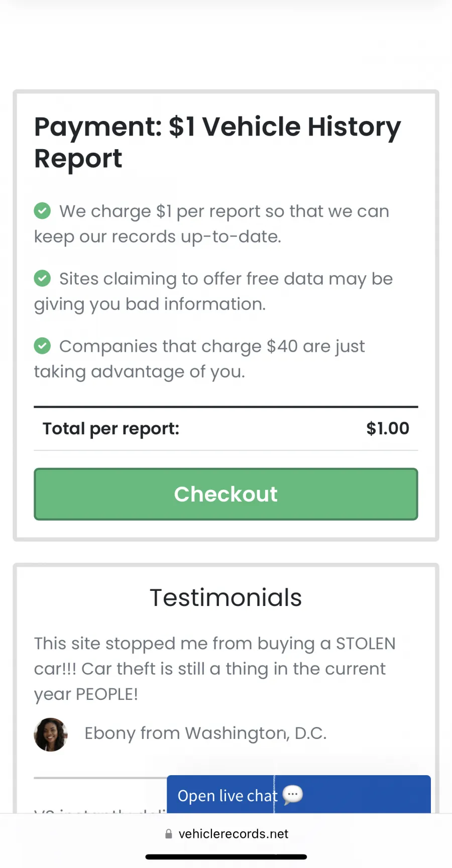The width and height of the screenshot is (452, 868).
Task: Tap Ebony's profile photo
Action: (51, 734)
